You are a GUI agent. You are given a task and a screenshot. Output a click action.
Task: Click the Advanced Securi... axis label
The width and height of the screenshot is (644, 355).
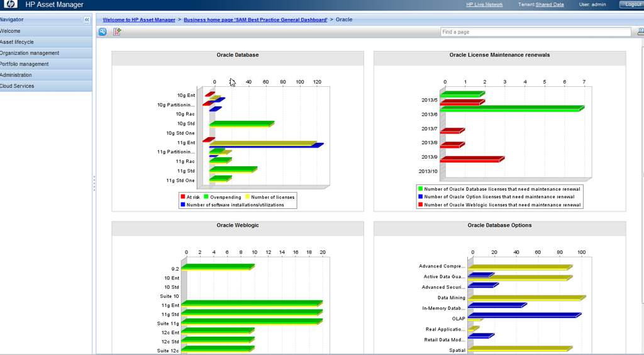point(443,287)
